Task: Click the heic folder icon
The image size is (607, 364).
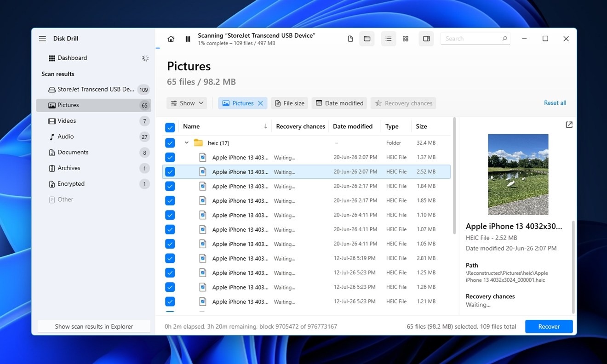Action: (198, 143)
